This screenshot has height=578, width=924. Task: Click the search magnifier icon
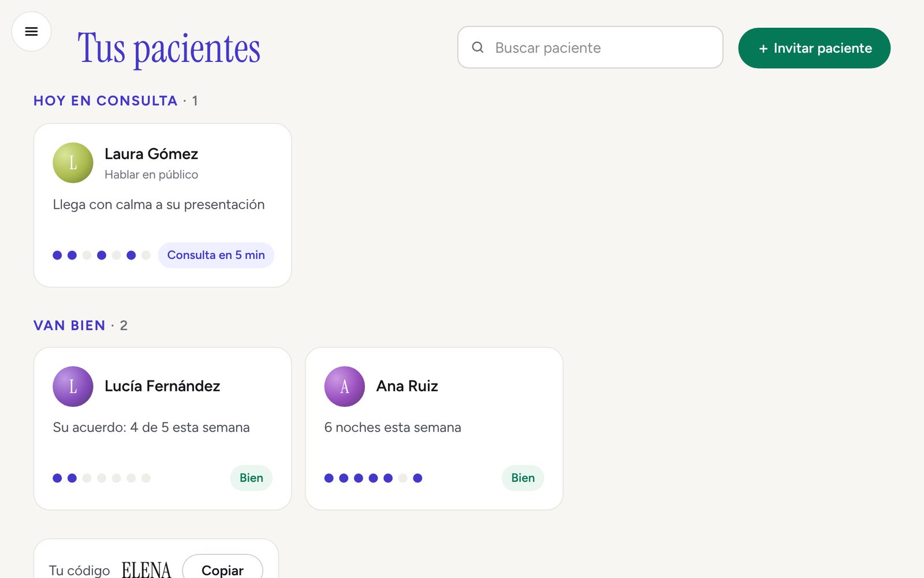click(478, 47)
